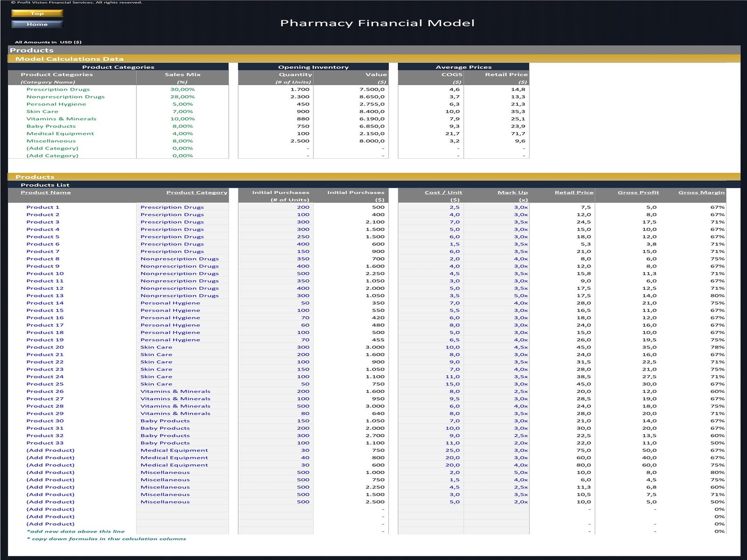747x560 pixels.
Task: Select the first (Add Category) name cell
Action: coord(52,148)
